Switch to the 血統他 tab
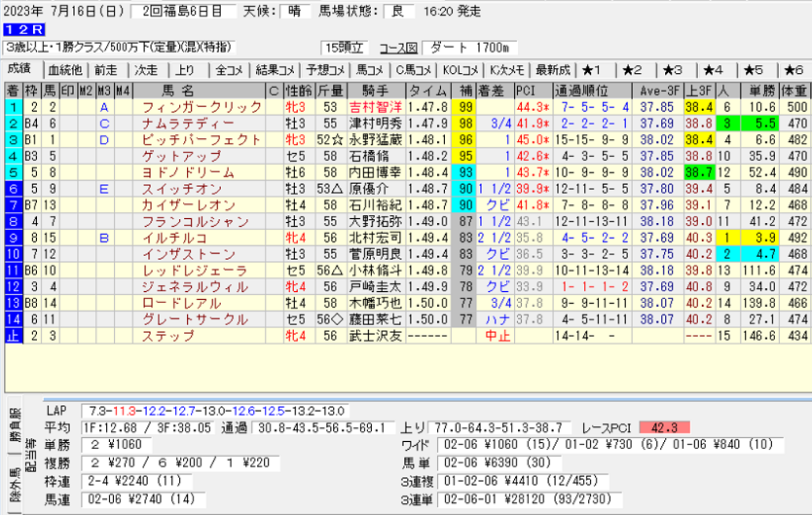812x515 pixels. pyautogui.click(x=65, y=70)
